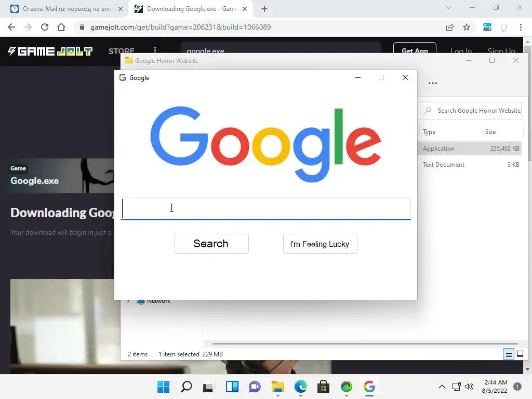Image resolution: width=532 pixels, height=399 pixels.
Task: Click the I'm Feeling Lucky button
Action: 320,244
